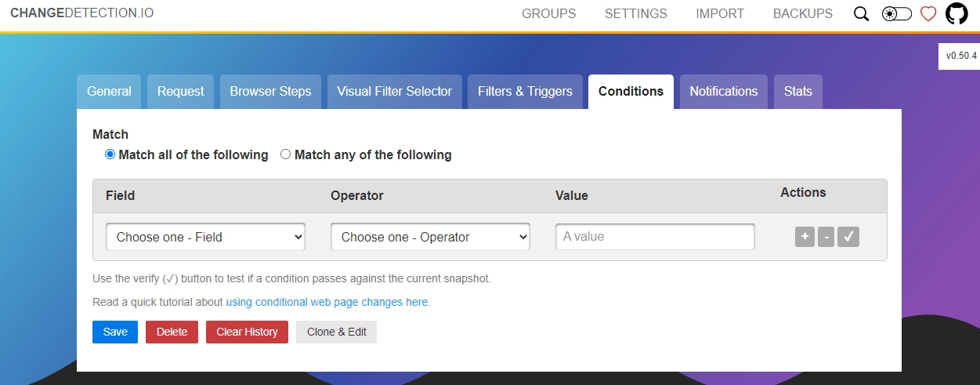Open the BACKUPS menu item
Screen dimensions: 980x385
pyautogui.click(x=802, y=13)
